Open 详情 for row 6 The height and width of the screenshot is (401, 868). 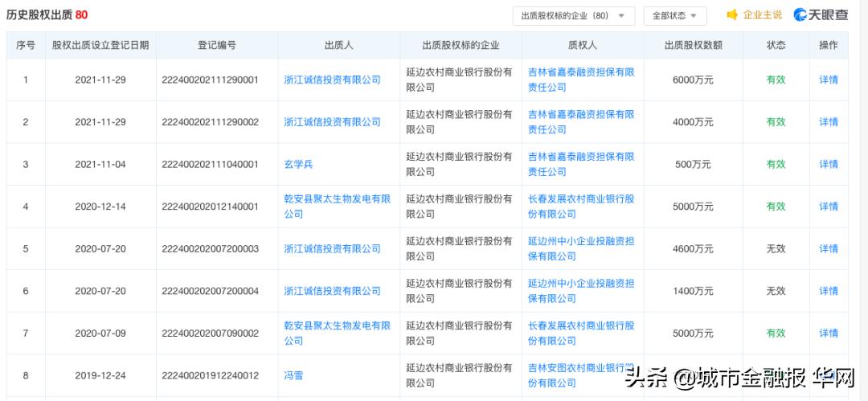pyautogui.click(x=829, y=291)
